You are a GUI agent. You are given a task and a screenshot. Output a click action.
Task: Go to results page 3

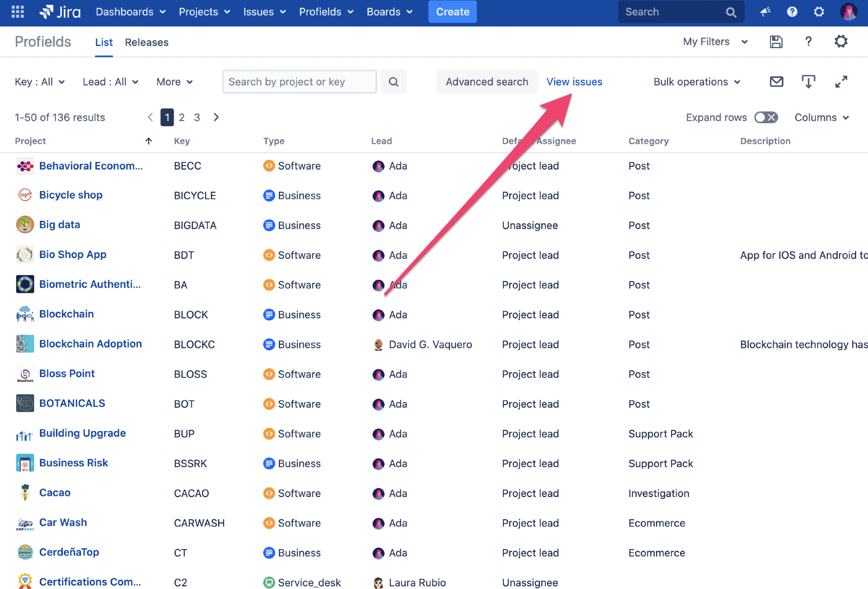(197, 117)
